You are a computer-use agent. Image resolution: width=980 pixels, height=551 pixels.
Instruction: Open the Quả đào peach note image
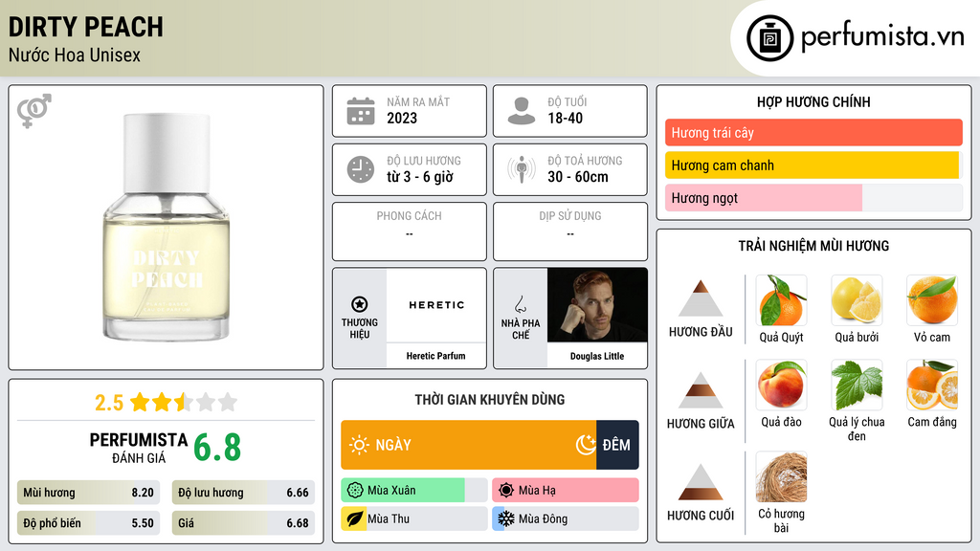[x=781, y=385]
